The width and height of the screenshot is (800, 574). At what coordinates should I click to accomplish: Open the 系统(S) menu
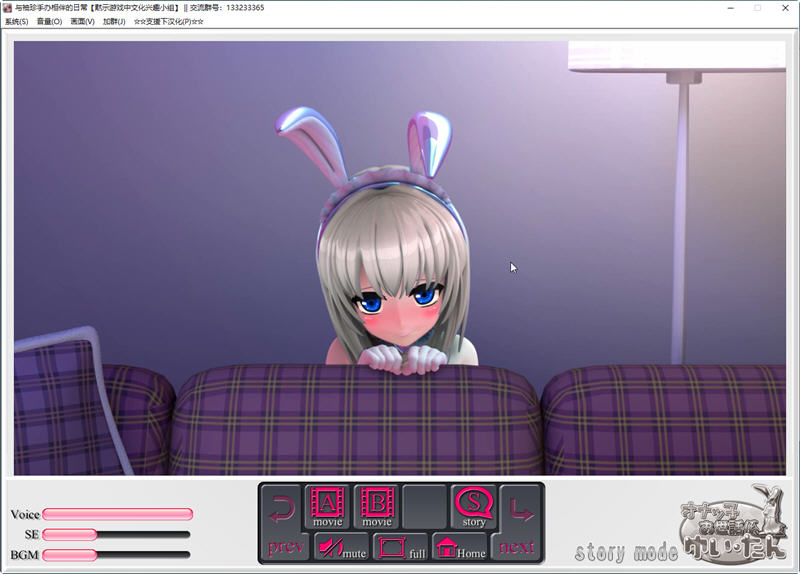point(17,21)
